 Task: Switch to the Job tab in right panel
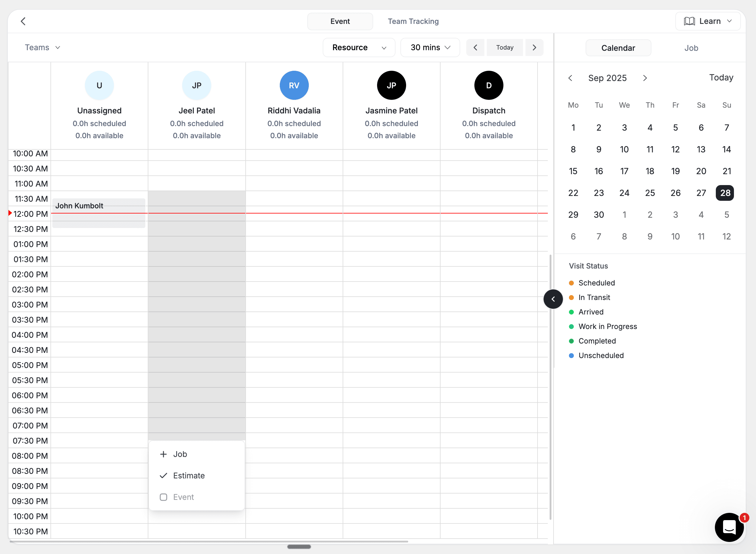pyautogui.click(x=691, y=47)
